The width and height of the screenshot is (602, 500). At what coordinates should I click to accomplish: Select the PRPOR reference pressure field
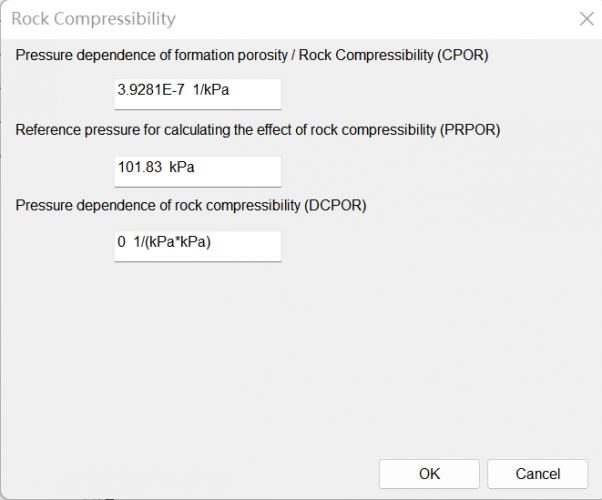click(x=197, y=168)
